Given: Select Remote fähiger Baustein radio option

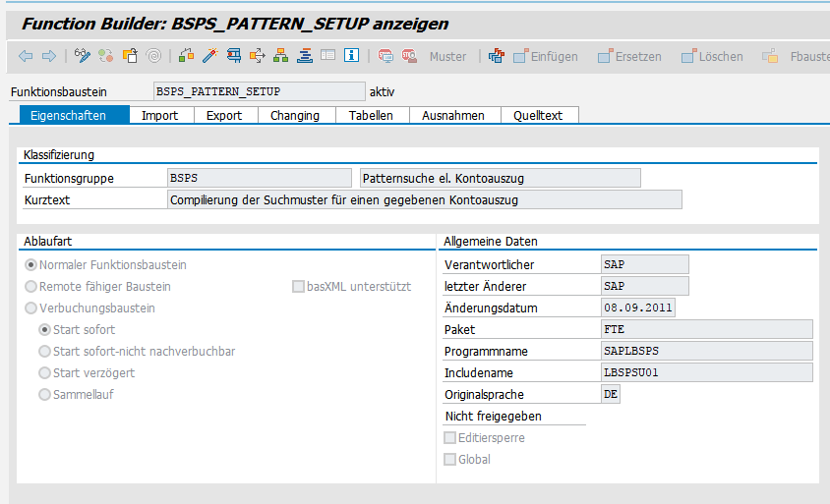Looking at the screenshot, I should pyautogui.click(x=31, y=287).
